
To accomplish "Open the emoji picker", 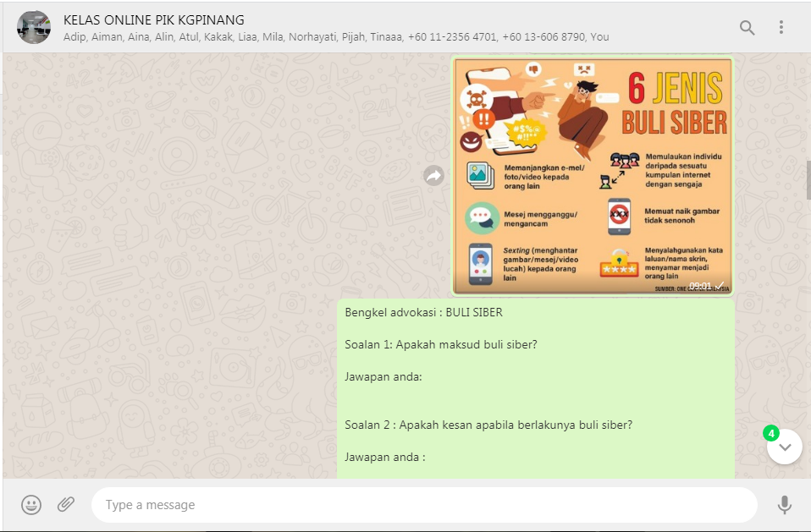I will pos(31,505).
